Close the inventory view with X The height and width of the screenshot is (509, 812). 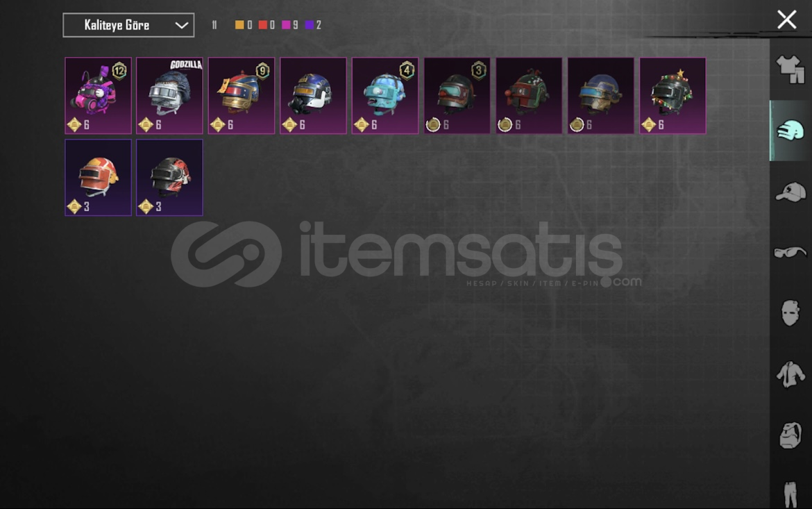pyautogui.click(x=786, y=19)
